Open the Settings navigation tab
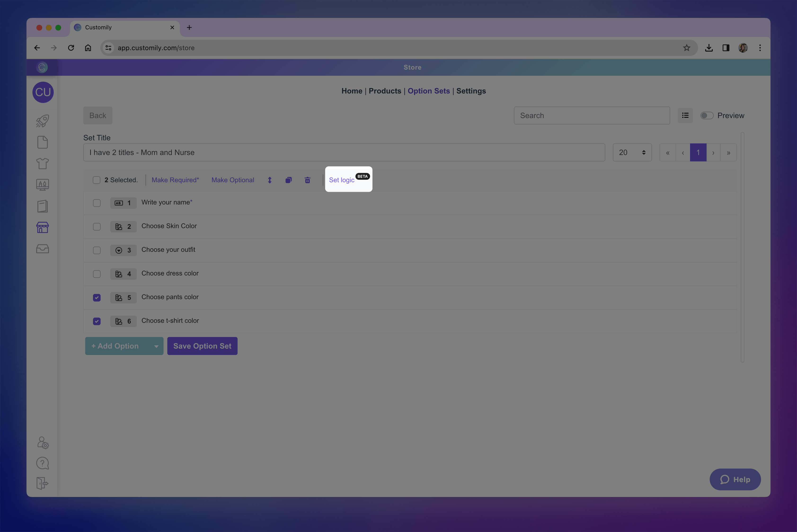This screenshot has width=797, height=532. pyautogui.click(x=471, y=91)
